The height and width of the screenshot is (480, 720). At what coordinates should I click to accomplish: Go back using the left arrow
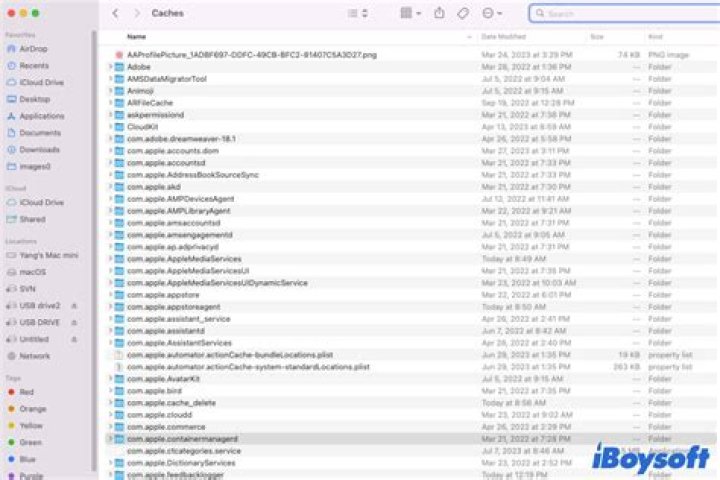(x=116, y=13)
